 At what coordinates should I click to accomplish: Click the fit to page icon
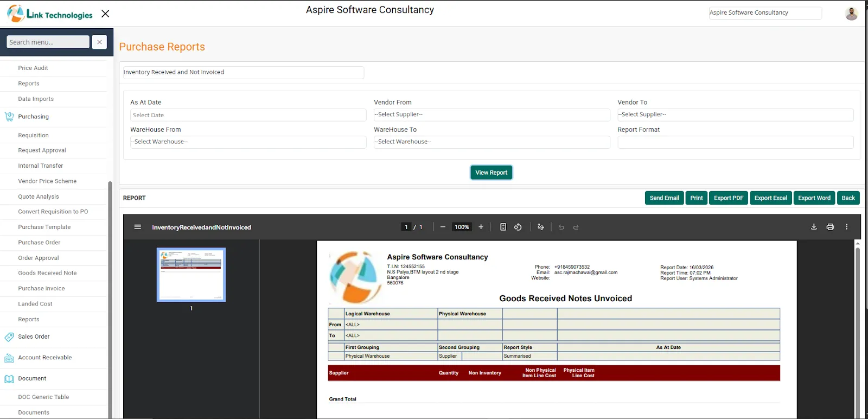tap(503, 227)
